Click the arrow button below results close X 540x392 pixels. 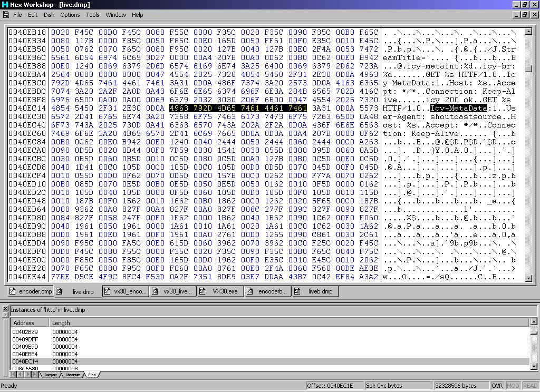[x=5, y=315]
